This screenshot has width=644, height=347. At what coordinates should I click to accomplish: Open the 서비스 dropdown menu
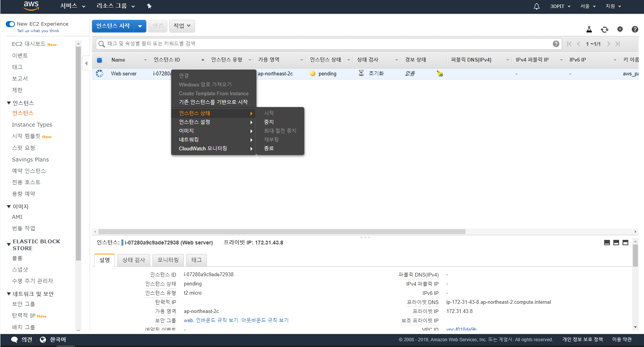coord(73,6)
